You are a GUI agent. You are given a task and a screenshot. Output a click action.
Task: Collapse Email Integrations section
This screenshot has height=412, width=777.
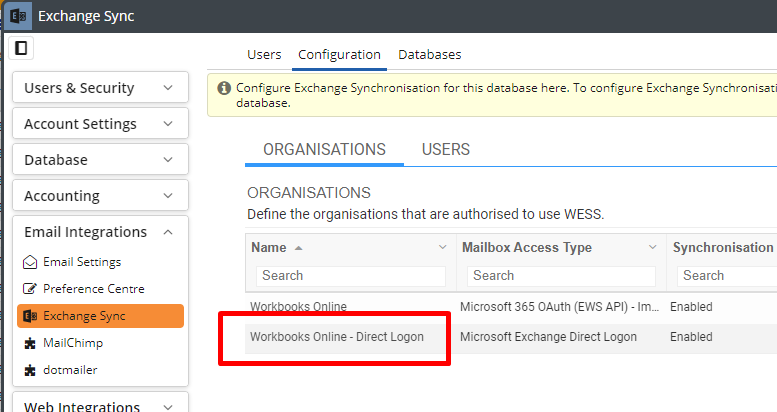(100, 232)
